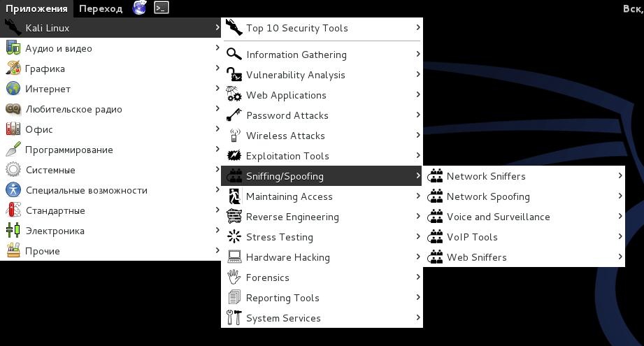Click the Iceweasel globe launcher icon
The height and width of the screenshot is (346, 644).
(140, 8)
